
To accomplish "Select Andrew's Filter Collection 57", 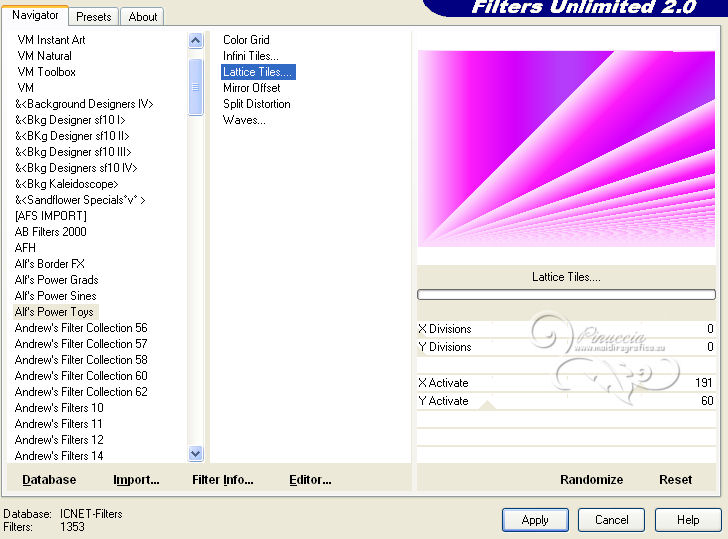I will 81,344.
